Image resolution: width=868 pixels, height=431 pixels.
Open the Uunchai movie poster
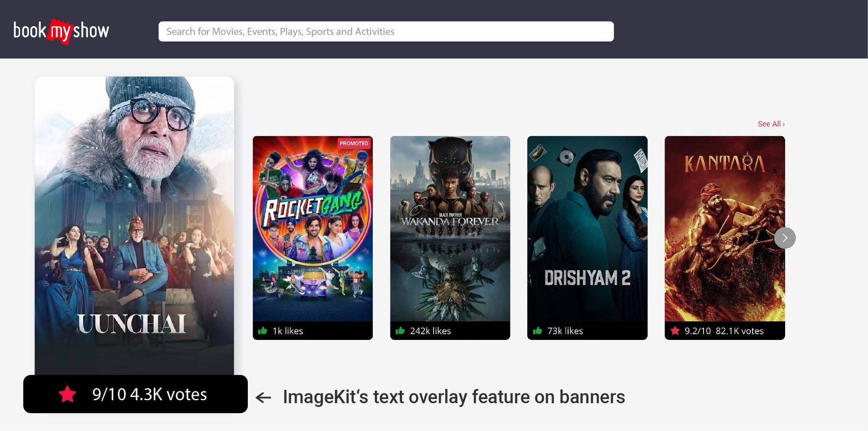click(134, 225)
